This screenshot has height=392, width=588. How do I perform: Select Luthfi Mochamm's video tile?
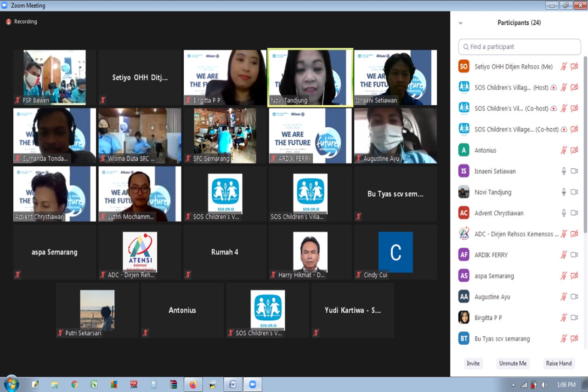pyautogui.click(x=140, y=194)
